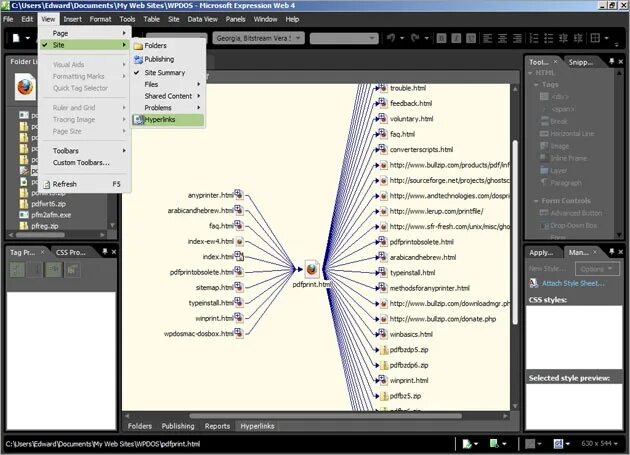Select pfreg.zip in Folder List

tap(45, 226)
